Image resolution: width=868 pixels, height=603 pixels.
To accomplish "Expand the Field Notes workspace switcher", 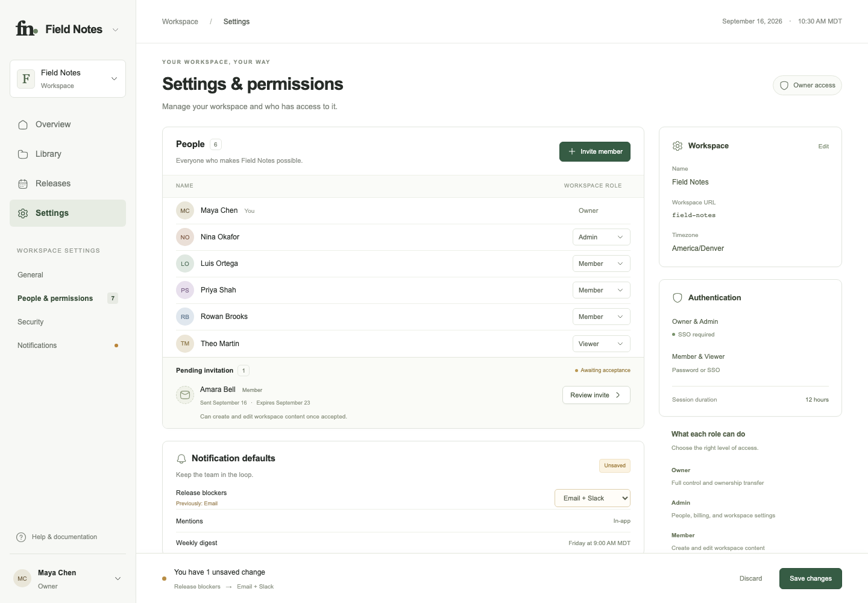I will click(68, 78).
